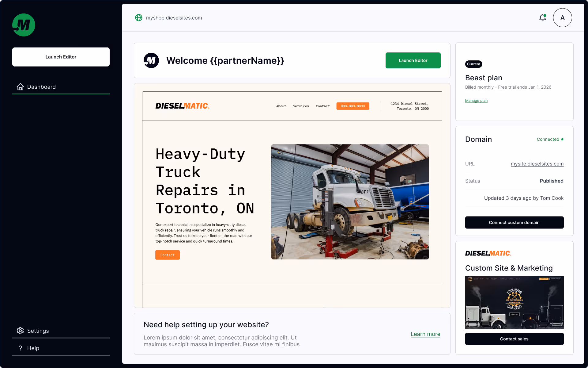
Task: Click green Launch Editor button
Action: pos(413,60)
